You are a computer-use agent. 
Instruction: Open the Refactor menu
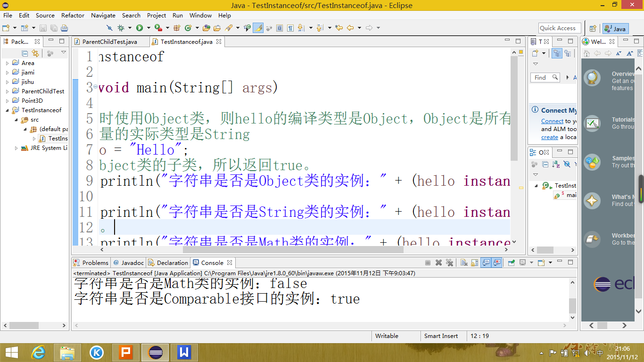pos(73,15)
